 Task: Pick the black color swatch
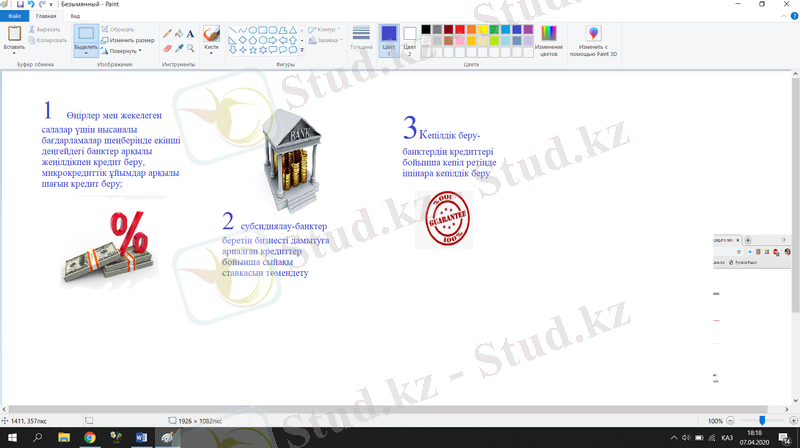coord(426,30)
